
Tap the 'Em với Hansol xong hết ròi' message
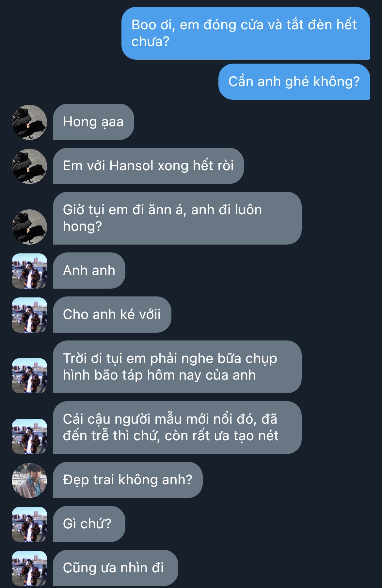click(x=148, y=166)
